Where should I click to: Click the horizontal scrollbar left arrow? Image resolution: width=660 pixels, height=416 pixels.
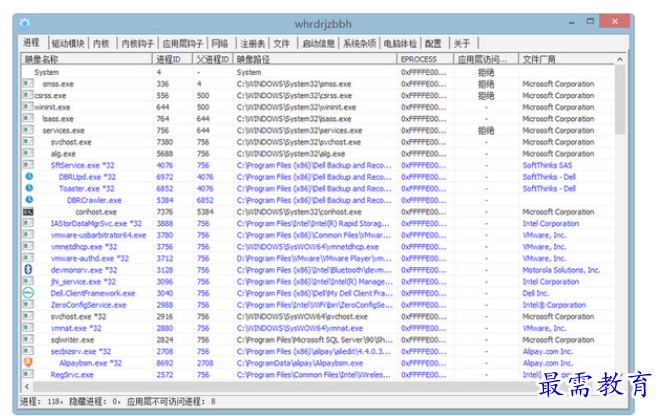click(27, 386)
